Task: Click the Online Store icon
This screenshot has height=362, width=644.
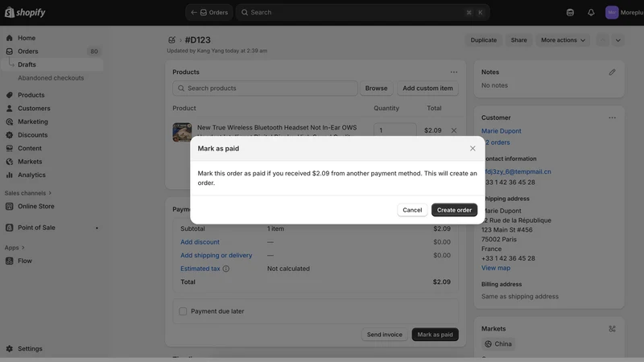Action: tap(10, 207)
